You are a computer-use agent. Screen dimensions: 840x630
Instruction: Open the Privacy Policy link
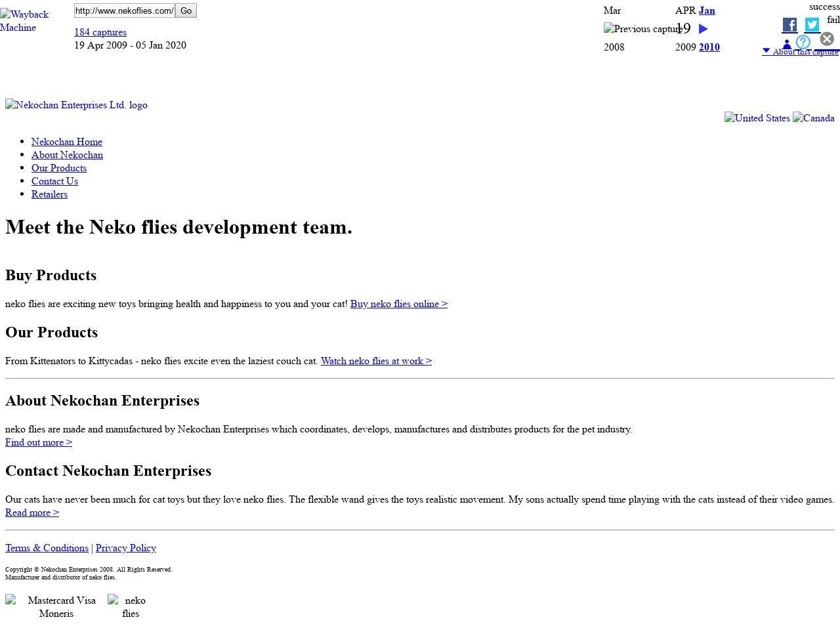[x=126, y=548]
